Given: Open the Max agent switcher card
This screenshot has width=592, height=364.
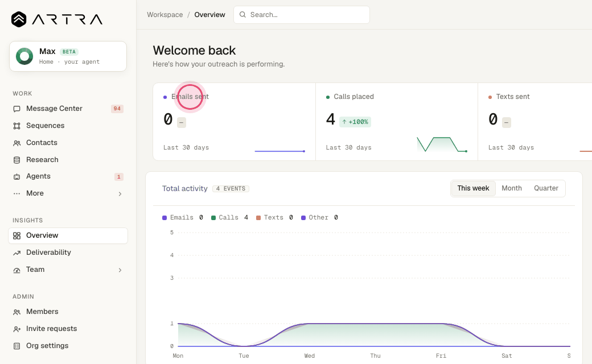Looking at the screenshot, I should (68, 56).
